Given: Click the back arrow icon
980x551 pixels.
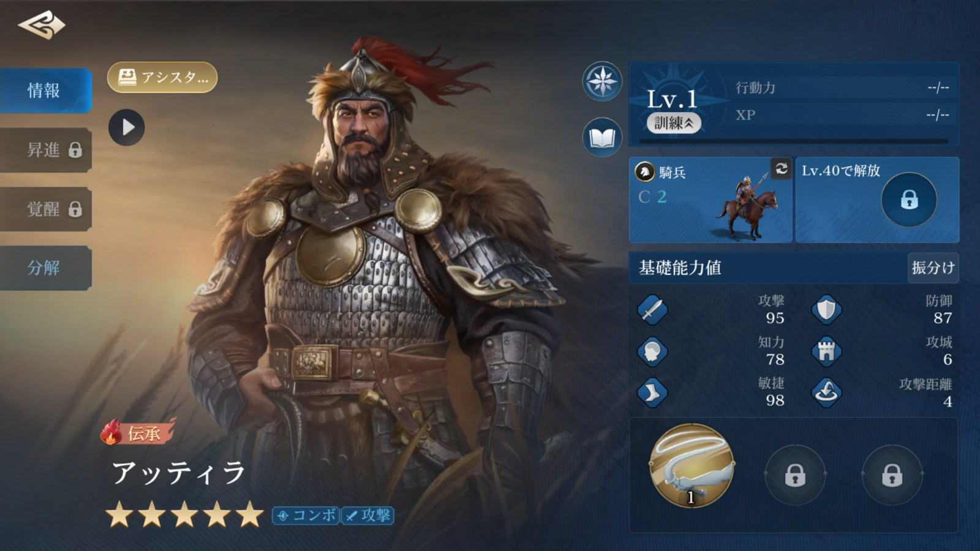Looking at the screenshot, I should 42,24.
